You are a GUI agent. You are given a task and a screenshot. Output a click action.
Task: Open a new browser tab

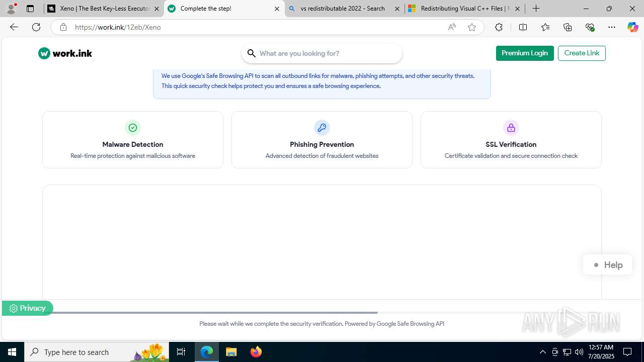tap(536, 9)
